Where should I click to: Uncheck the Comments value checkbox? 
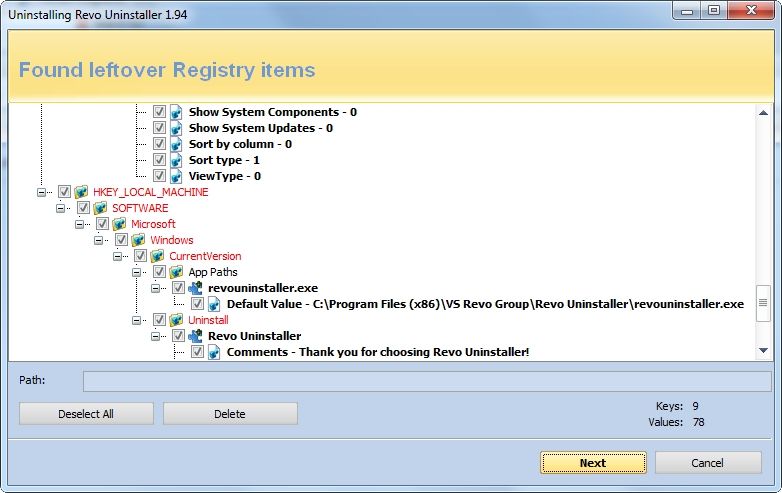[x=197, y=351]
